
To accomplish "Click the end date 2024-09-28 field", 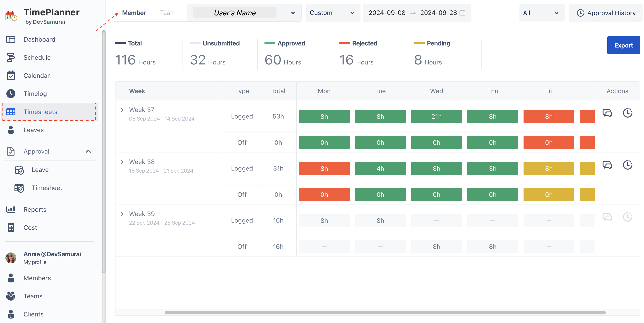I will 438,13.
